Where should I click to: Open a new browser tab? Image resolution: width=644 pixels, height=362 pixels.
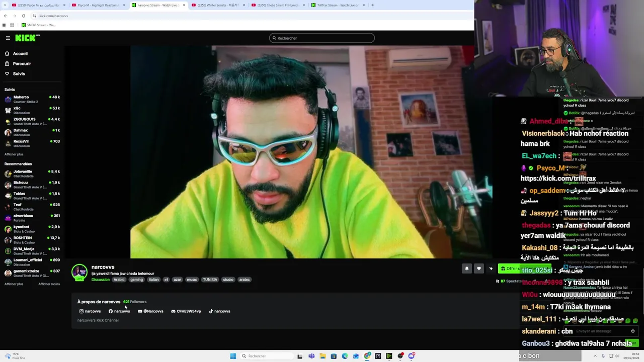pos(372,5)
